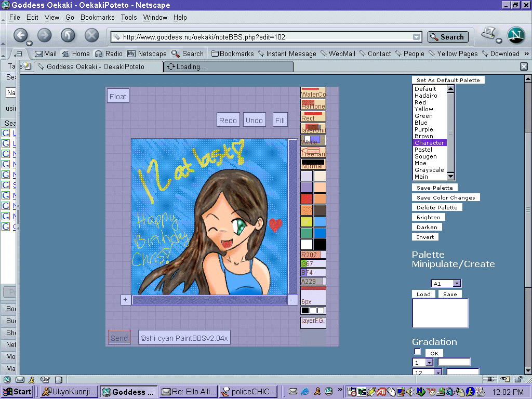Open Radio in the personal toolbar
532x399 pixels.
point(109,54)
